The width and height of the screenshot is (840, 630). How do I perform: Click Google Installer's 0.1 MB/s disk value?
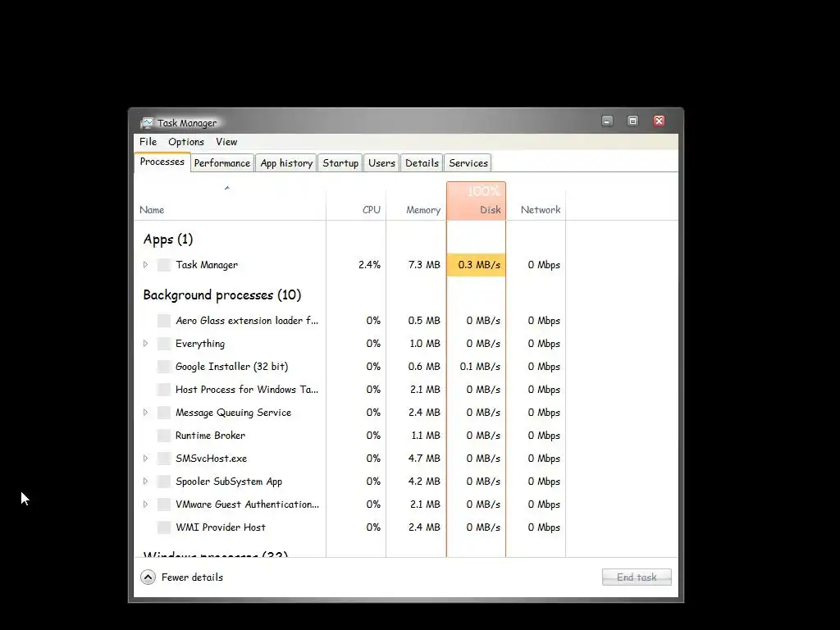click(x=480, y=367)
